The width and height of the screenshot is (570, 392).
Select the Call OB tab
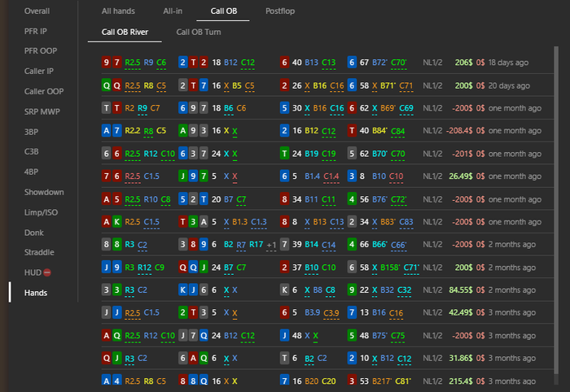click(x=224, y=11)
